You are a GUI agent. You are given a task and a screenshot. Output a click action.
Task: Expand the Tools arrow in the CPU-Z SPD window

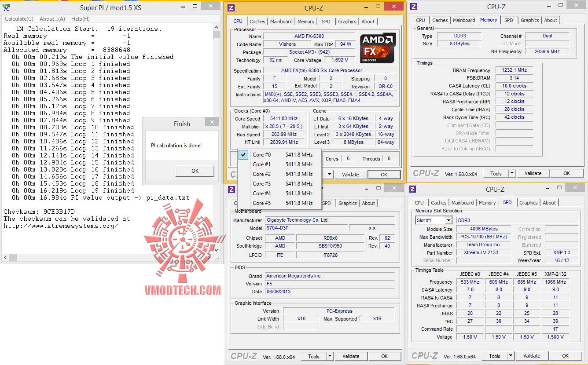(x=511, y=356)
